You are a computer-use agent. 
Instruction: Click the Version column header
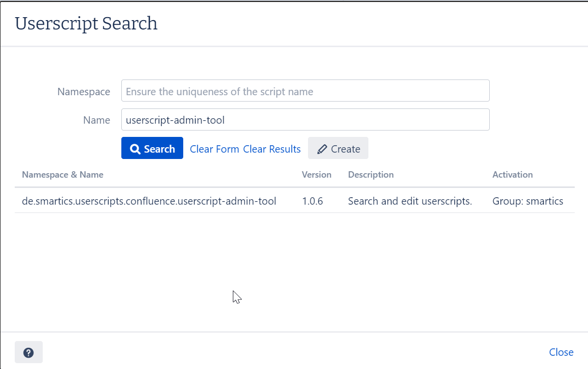pos(316,174)
